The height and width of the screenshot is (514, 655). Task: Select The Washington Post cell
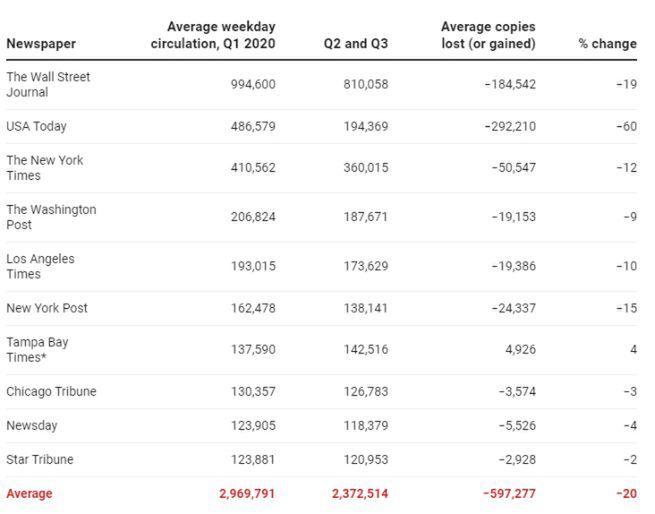tap(51, 217)
